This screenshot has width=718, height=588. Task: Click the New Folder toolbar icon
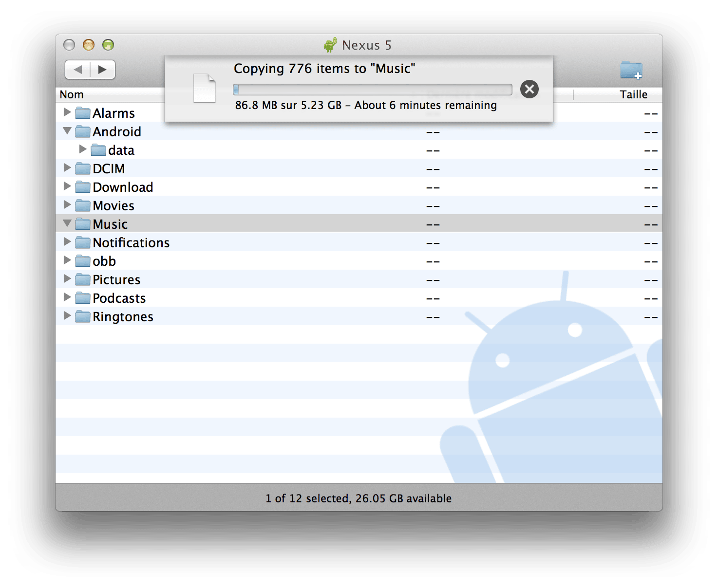click(631, 70)
